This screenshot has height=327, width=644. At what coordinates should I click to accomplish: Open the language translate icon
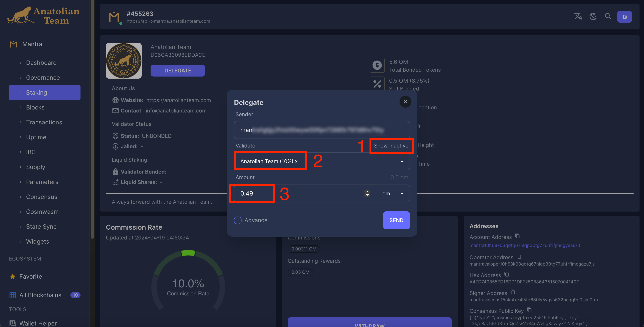[578, 17]
